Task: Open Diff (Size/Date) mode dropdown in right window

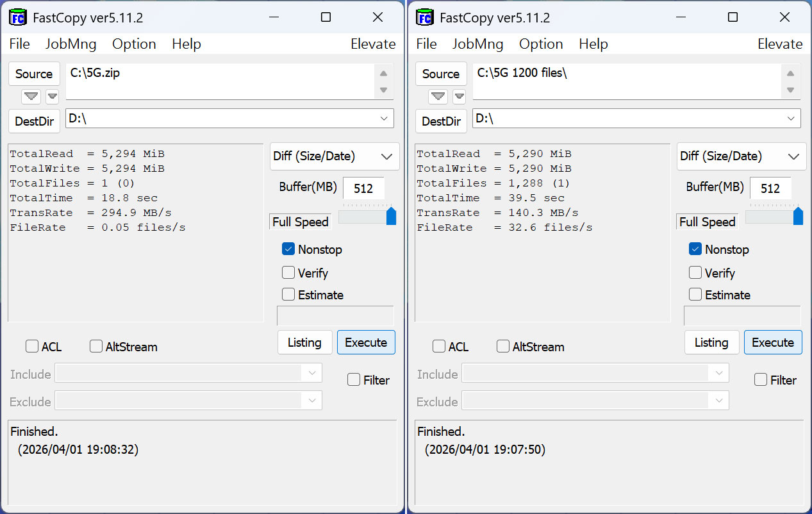Action: [x=742, y=156]
